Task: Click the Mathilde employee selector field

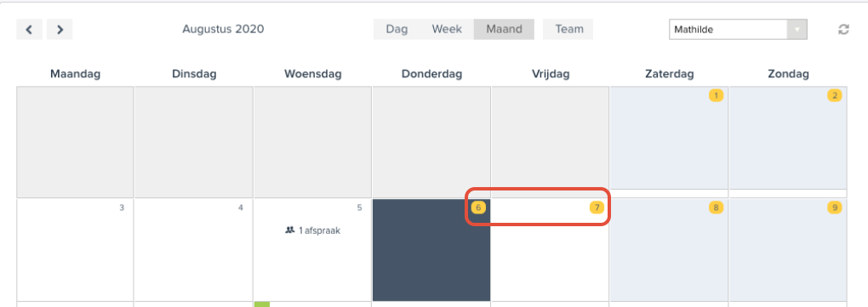Action: tap(738, 29)
